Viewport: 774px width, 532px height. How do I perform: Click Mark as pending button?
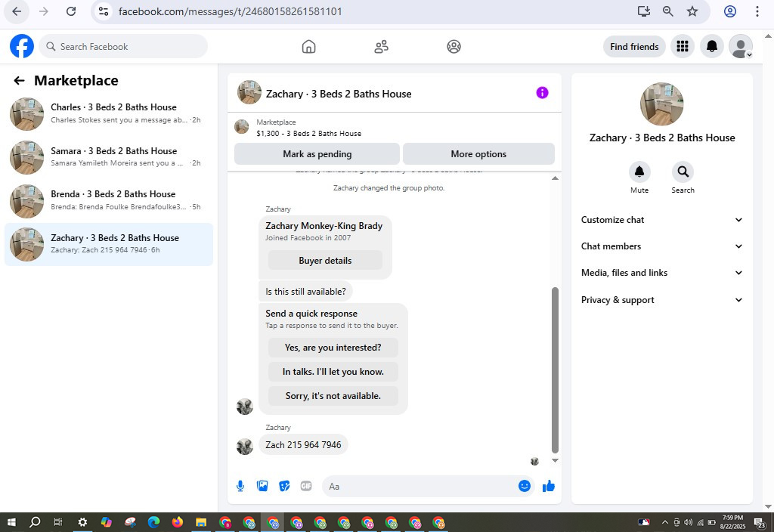click(317, 154)
